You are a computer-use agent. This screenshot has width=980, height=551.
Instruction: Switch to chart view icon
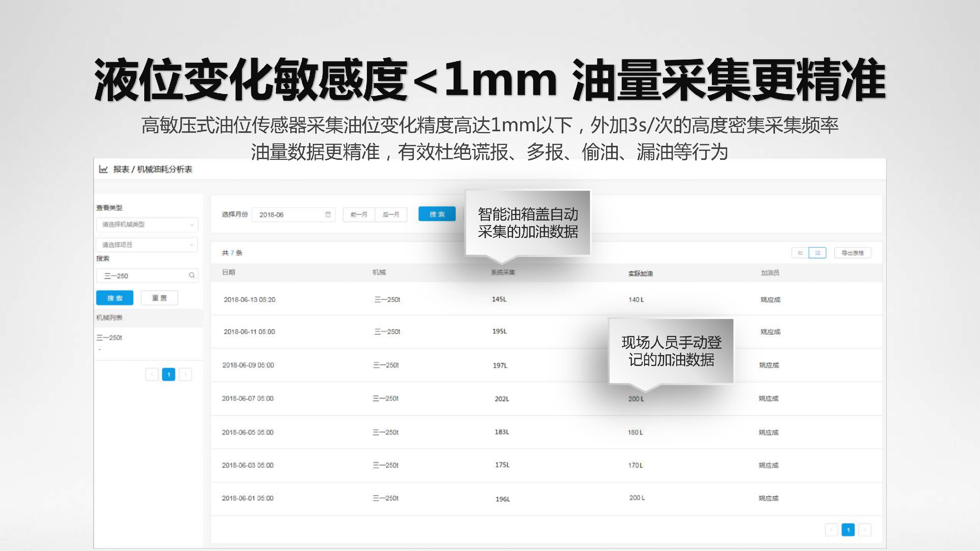coord(800,253)
